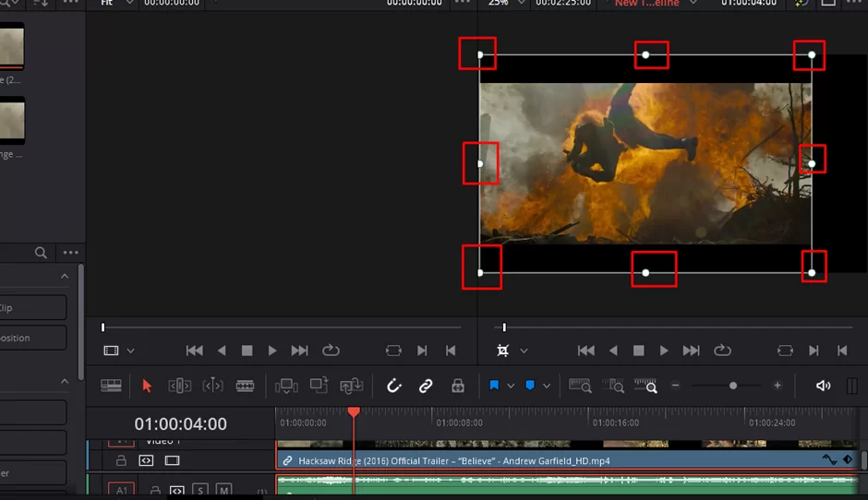Viewport: 868px width, 500px height.
Task: Click the timeline viewer Transform overlay icon
Action: coord(502,351)
